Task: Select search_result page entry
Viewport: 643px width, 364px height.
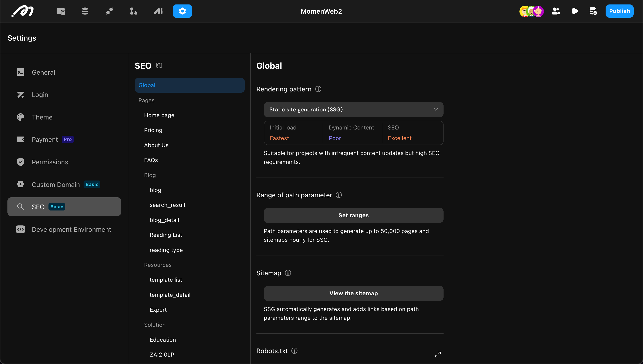Action: coord(168,205)
